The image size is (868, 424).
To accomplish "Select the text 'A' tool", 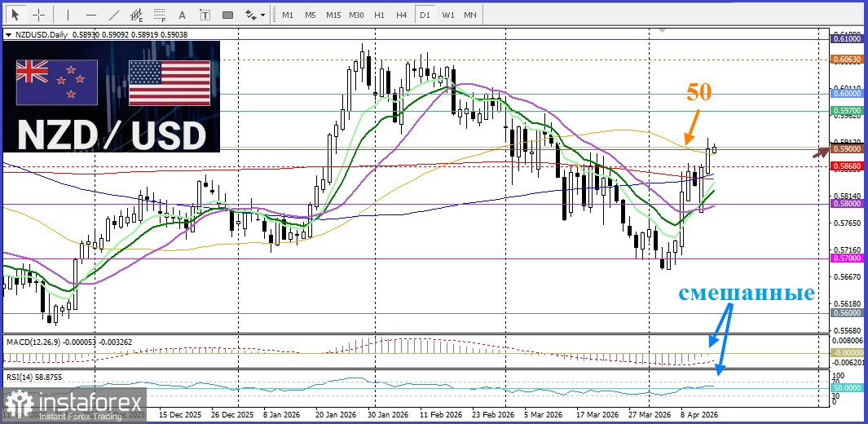I will click(182, 15).
